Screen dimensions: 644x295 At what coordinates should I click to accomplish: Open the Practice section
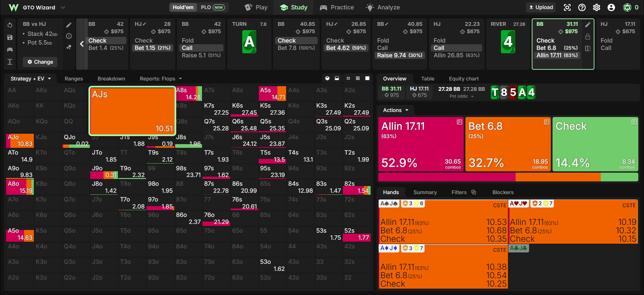[337, 7]
